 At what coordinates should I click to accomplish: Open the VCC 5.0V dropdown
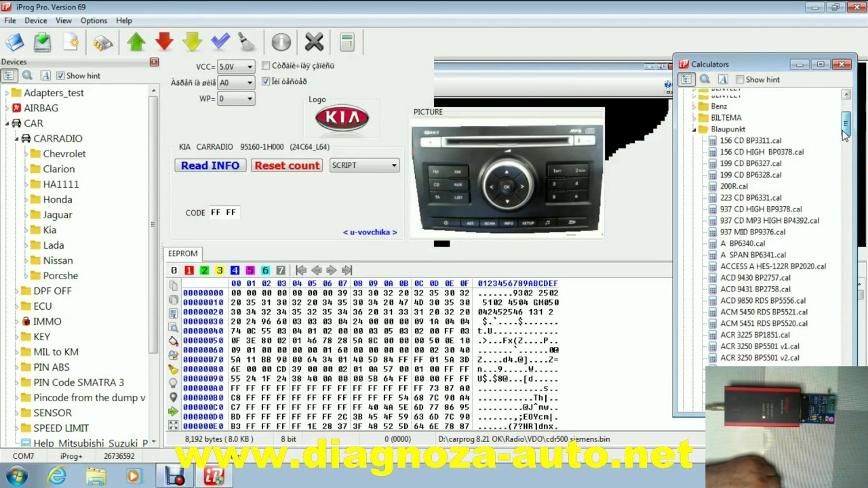[x=236, y=66]
